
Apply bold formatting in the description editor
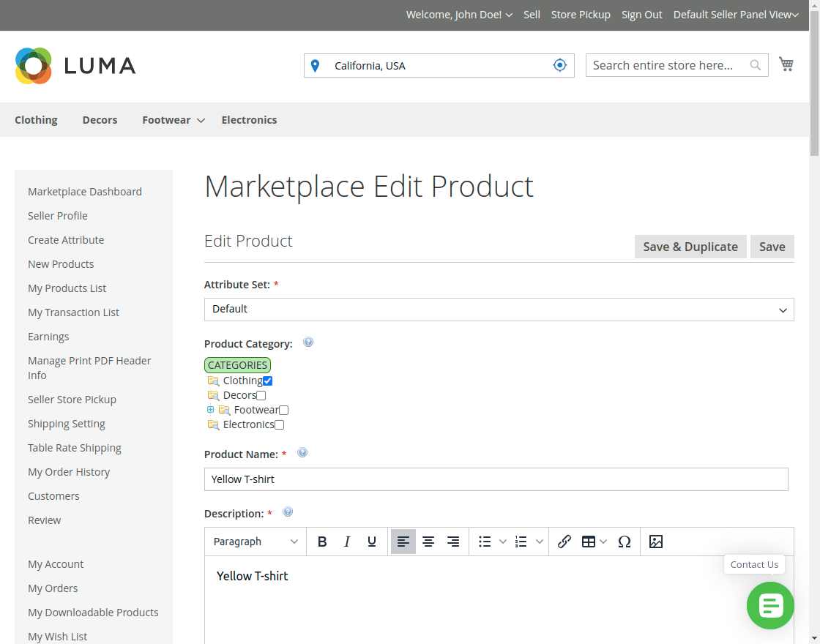322,542
